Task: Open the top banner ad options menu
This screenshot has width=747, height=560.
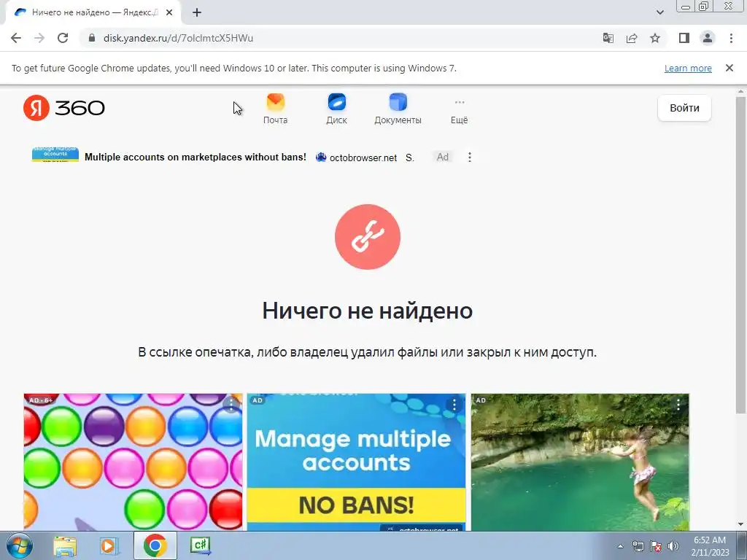Action: point(470,157)
